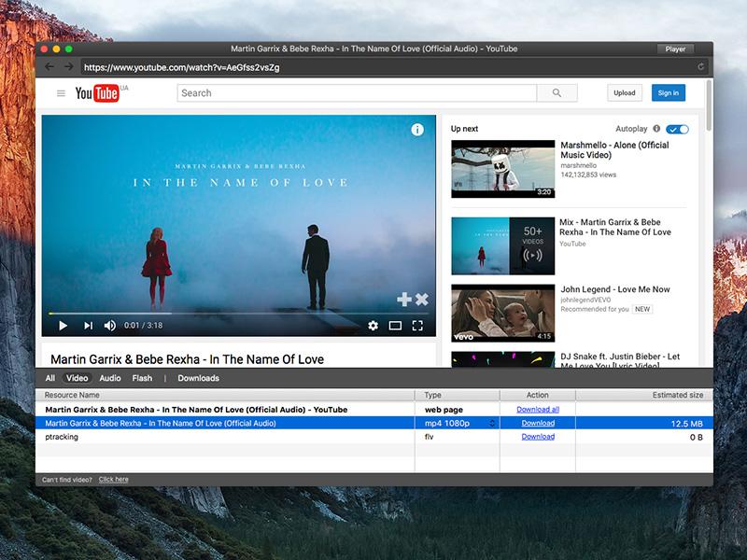Select the web page resource row name

click(196, 410)
